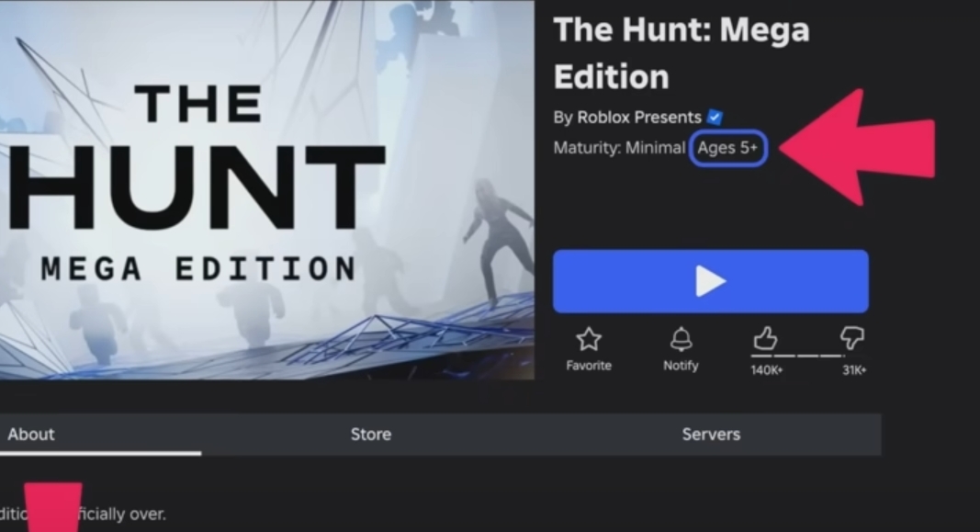Click The Hunt: Mega Edition title

[681, 52]
